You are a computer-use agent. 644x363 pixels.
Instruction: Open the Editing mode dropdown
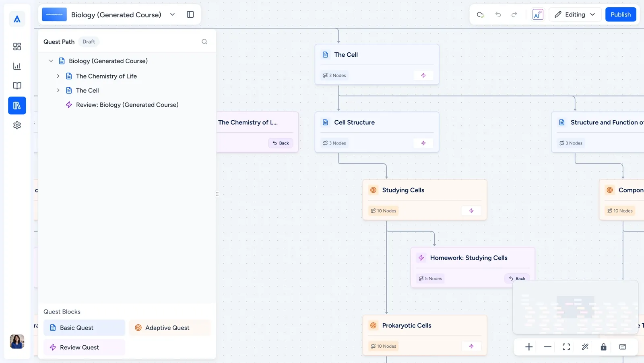tap(575, 14)
